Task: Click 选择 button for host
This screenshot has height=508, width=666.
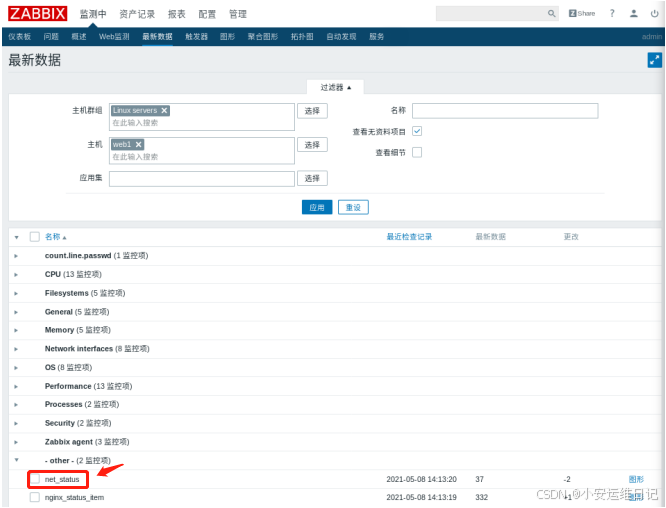Action: click(312, 145)
